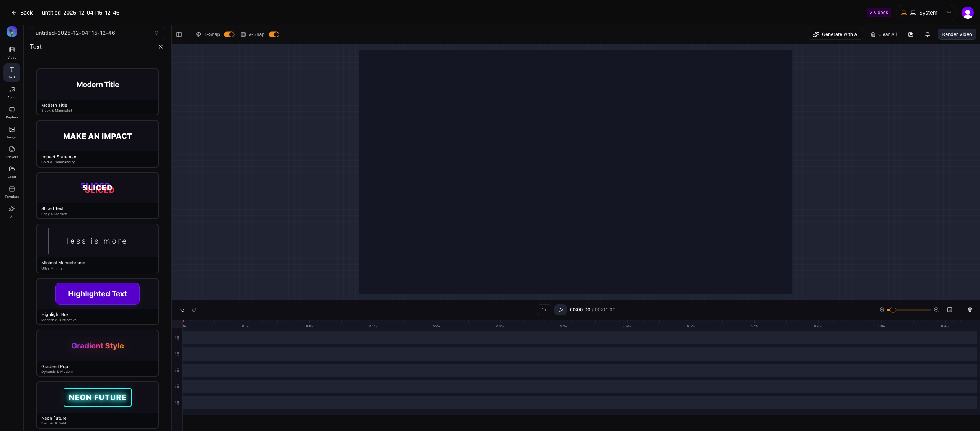Open notifications bell icon
The image size is (980, 431).
(928, 34)
